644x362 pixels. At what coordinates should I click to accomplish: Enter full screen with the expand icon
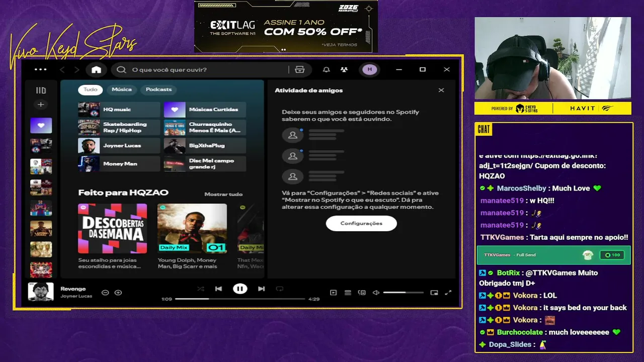448,293
